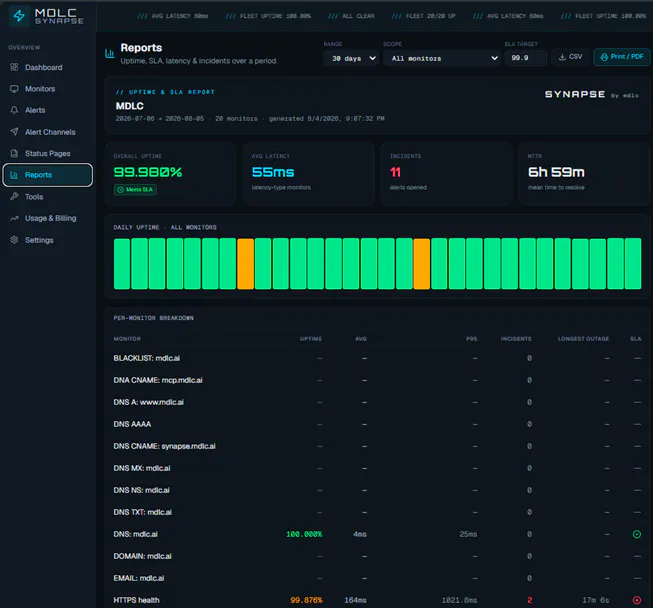Select the DNS AAAA row
This screenshot has height=608, width=653.
pyautogui.click(x=377, y=424)
